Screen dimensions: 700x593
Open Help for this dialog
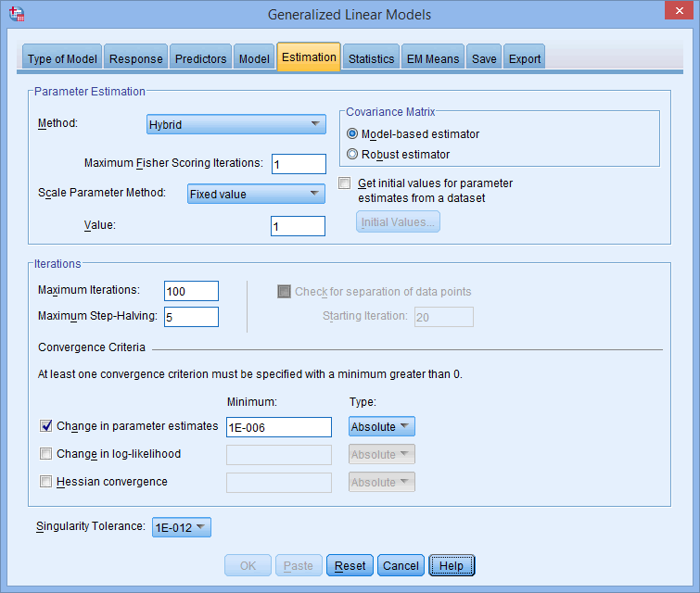(x=452, y=565)
